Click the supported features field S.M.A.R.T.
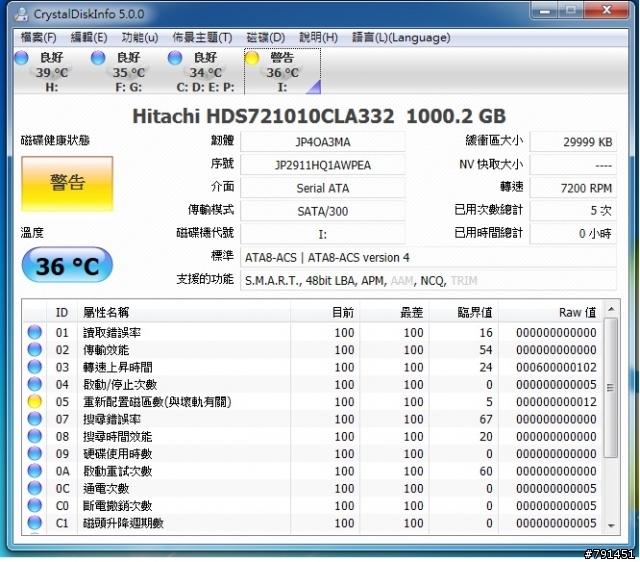Viewport: 640px width, 562px height. tap(428, 281)
